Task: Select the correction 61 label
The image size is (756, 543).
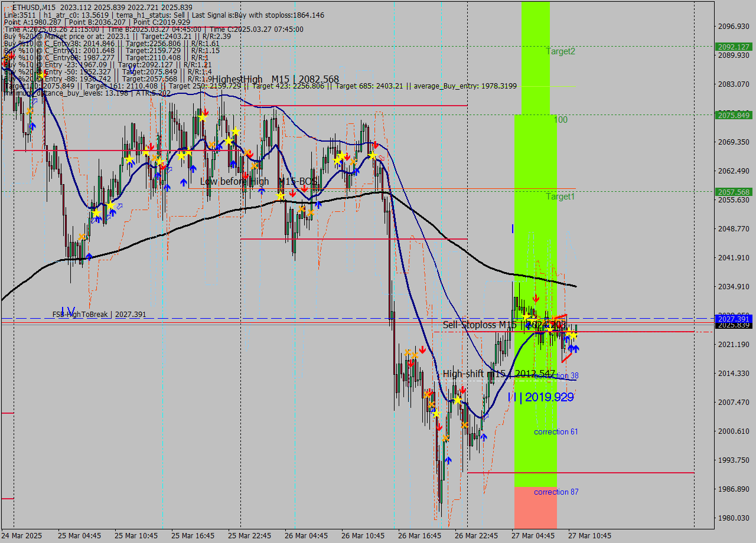Action: coord(556,432)
